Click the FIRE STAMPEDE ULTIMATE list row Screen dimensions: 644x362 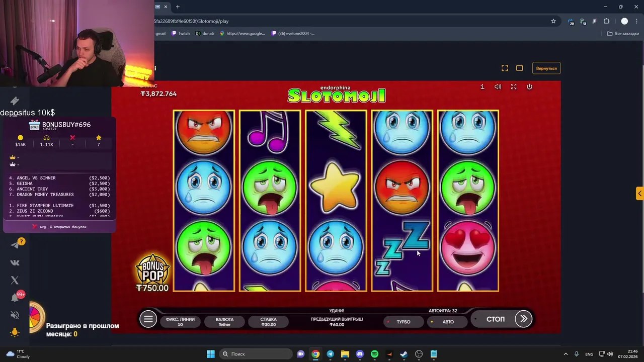(x=59, y=206)
